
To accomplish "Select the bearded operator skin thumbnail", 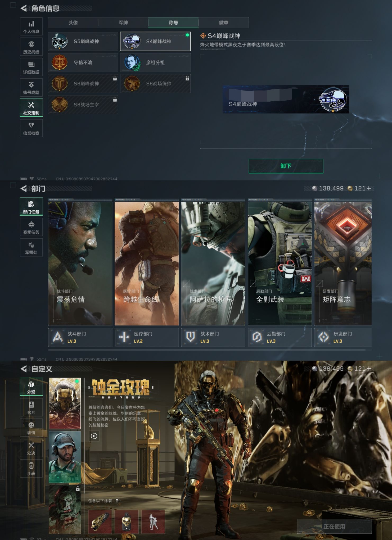I will [65, 457].
